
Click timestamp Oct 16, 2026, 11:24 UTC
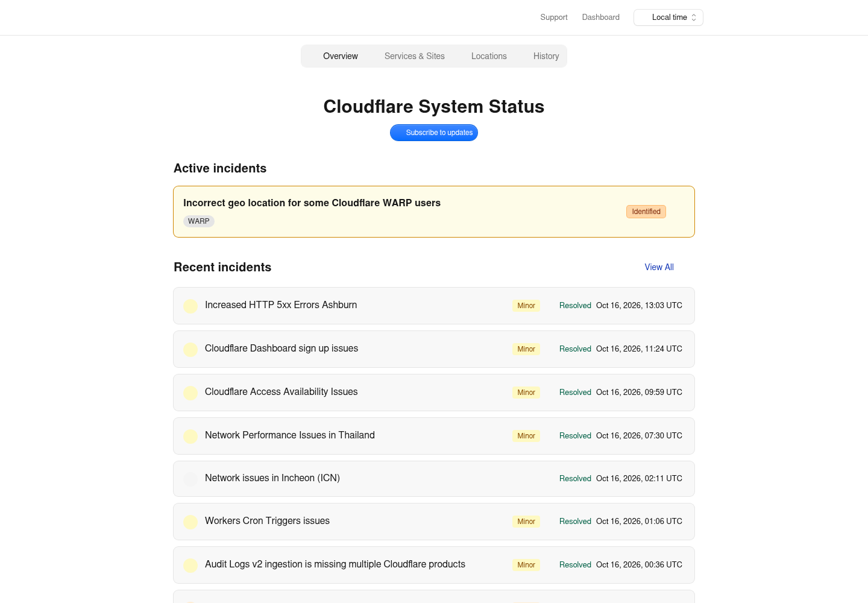coord(639,349)
